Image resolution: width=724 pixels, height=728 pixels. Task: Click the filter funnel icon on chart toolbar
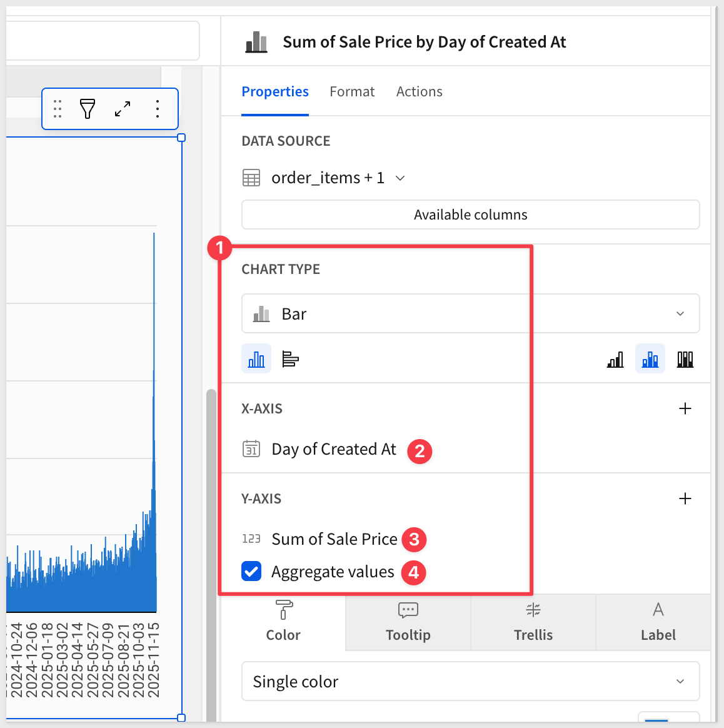pyautogui.click(x=88, y=109)
